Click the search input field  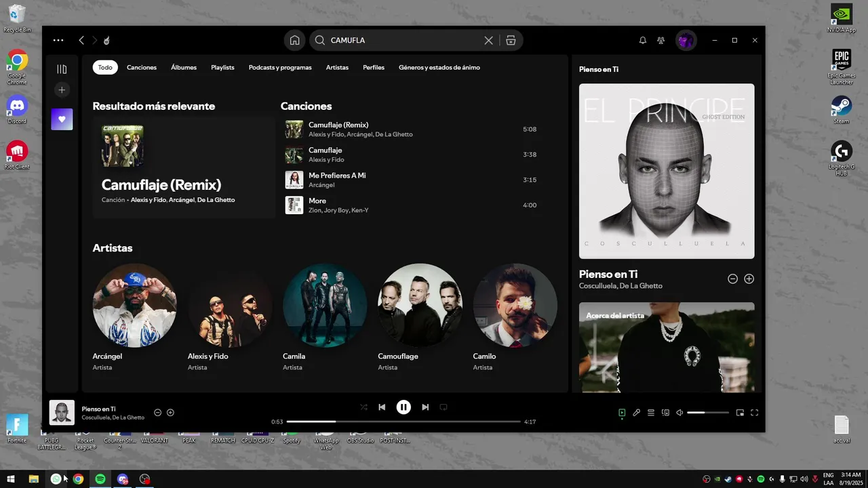click(x=404, y=40)
